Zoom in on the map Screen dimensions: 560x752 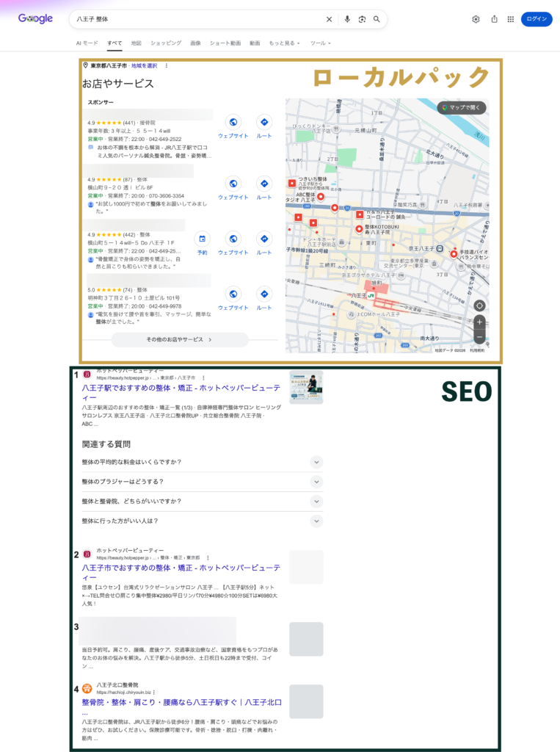coord(479,322)
